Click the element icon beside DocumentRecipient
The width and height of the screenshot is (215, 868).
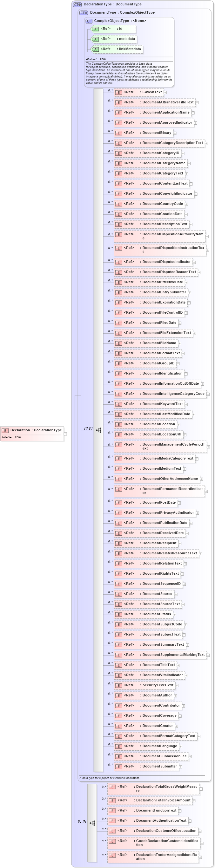point(118,544)
